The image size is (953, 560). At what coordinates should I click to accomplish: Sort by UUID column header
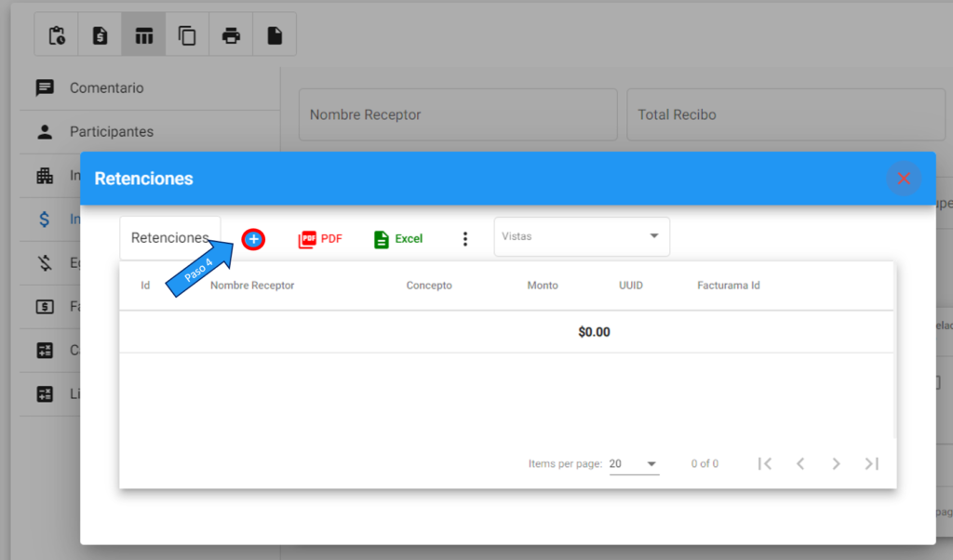[x=631, y=286]
